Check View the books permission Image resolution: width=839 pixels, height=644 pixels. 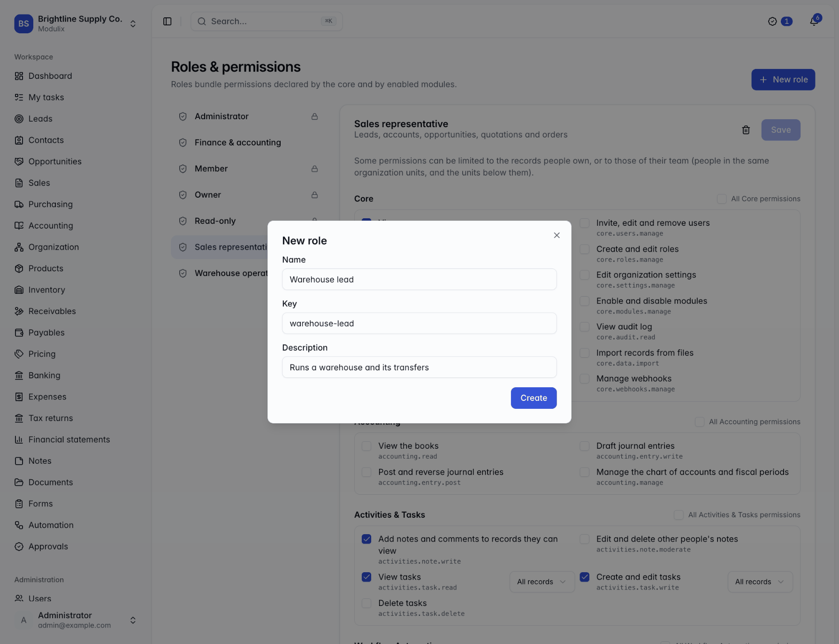point(366,446)
